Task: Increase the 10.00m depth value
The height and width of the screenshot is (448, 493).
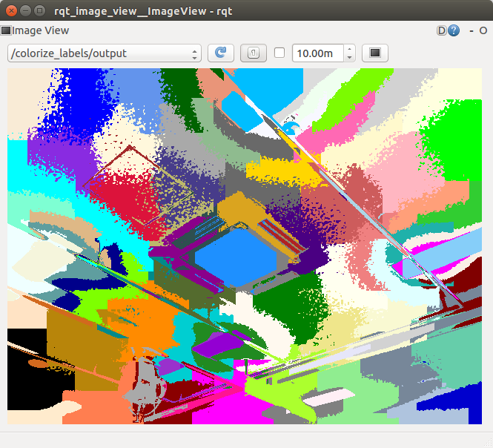Action: (350, 50)
